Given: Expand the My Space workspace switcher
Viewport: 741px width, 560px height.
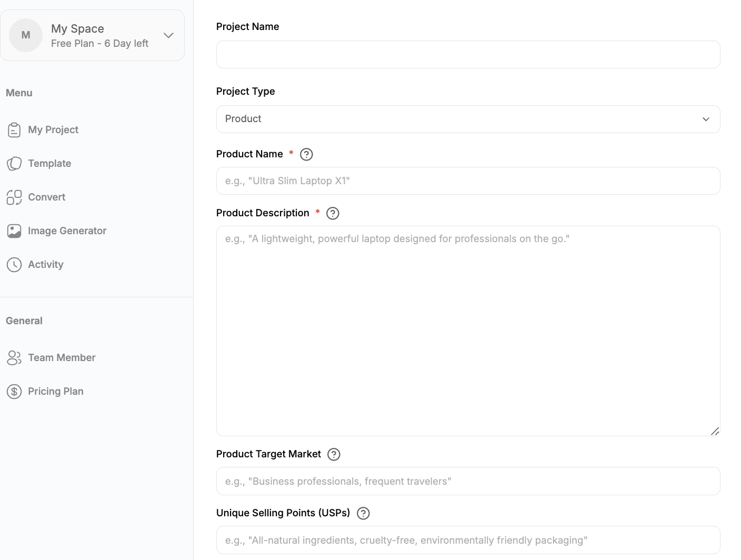Looking at the screenshot, I should (x=168, y=35).
